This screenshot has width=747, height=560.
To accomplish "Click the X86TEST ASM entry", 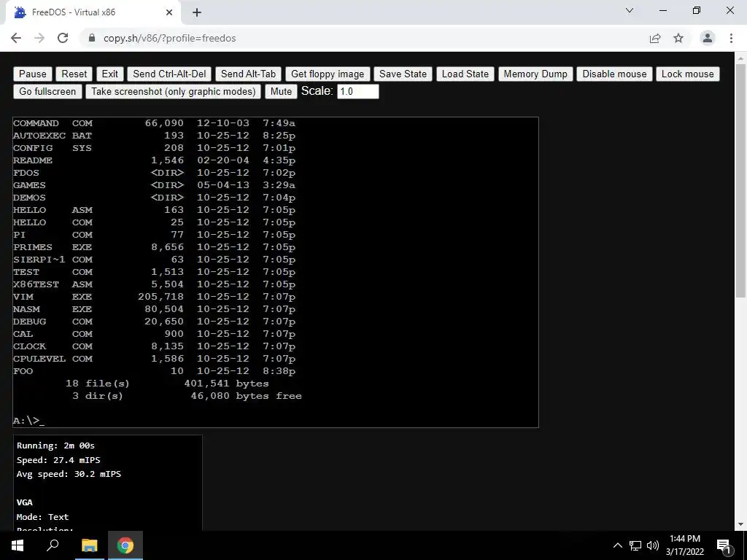I will pos(154,284).
